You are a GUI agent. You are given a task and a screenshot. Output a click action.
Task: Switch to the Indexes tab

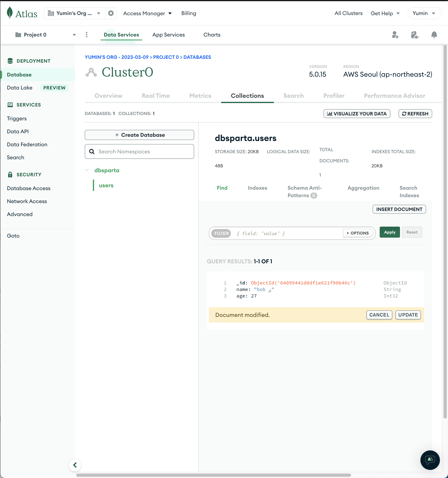point(257,188)
